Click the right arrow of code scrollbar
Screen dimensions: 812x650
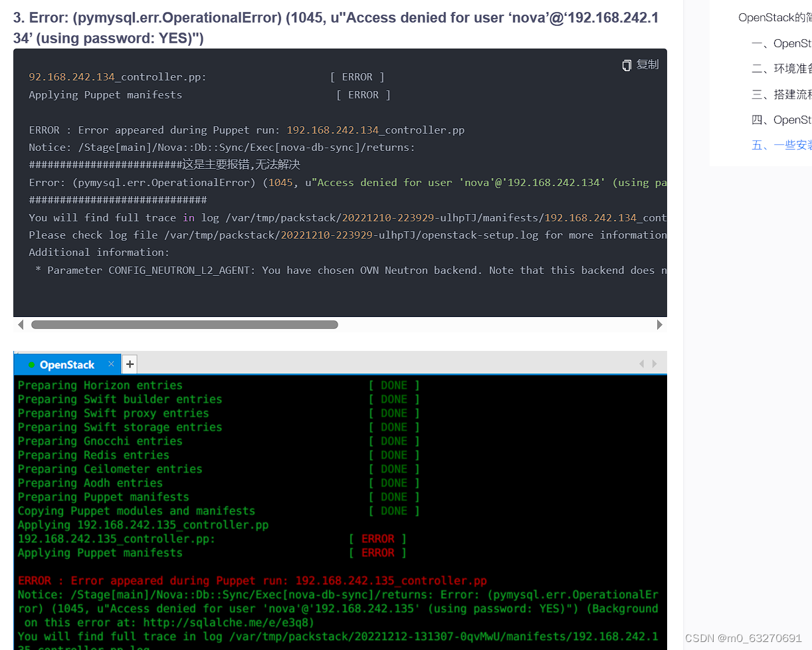(x=659, y=325)
